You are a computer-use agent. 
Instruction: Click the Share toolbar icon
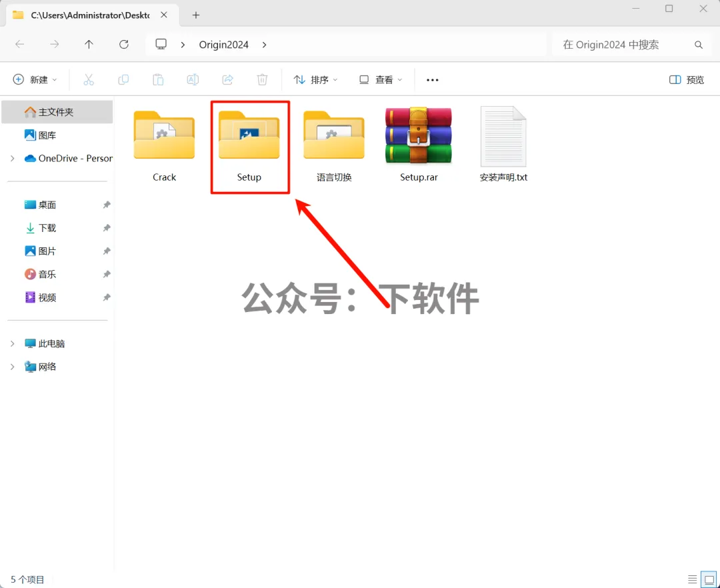coord(228,80)
